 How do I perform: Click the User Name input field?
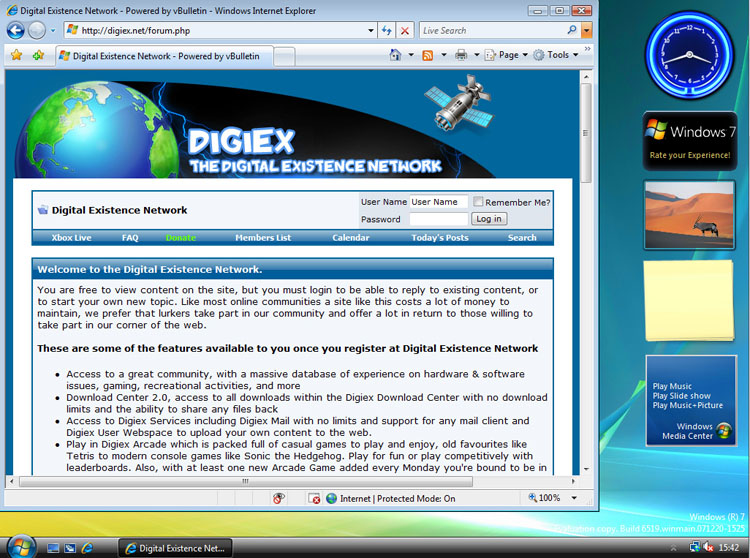point(438,202)
